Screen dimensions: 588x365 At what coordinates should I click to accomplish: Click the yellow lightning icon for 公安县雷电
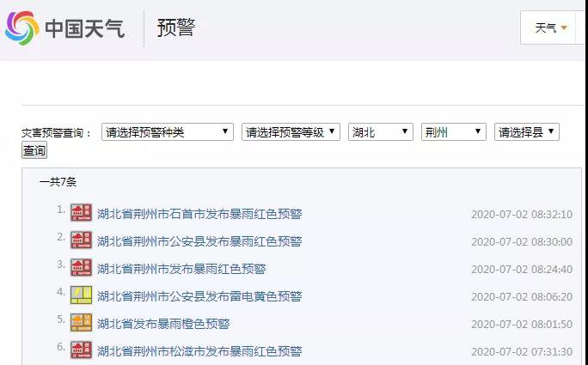pos(81,295)
